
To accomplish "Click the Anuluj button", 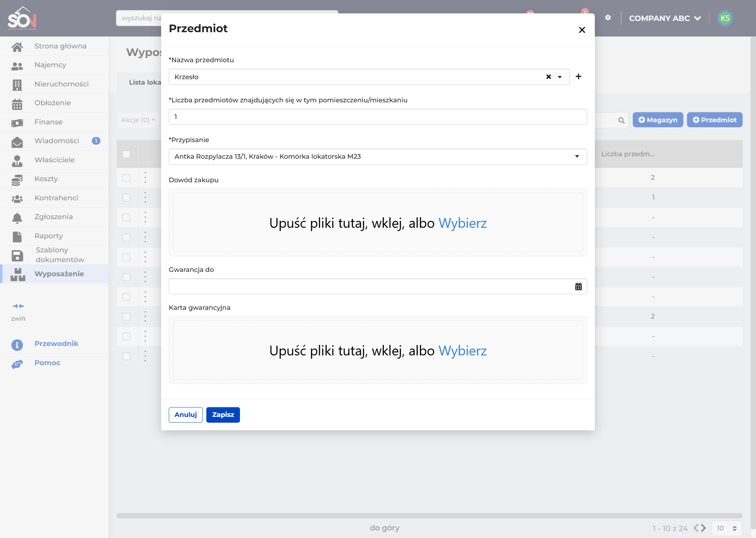I will click(185, 415).
